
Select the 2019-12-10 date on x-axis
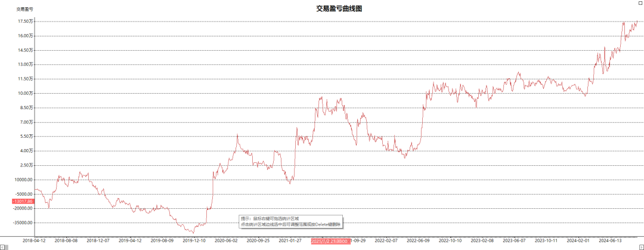[194, 240]
